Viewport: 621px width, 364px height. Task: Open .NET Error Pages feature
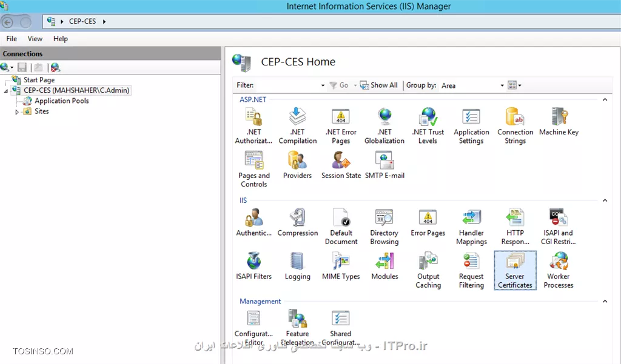click(341, 126)
